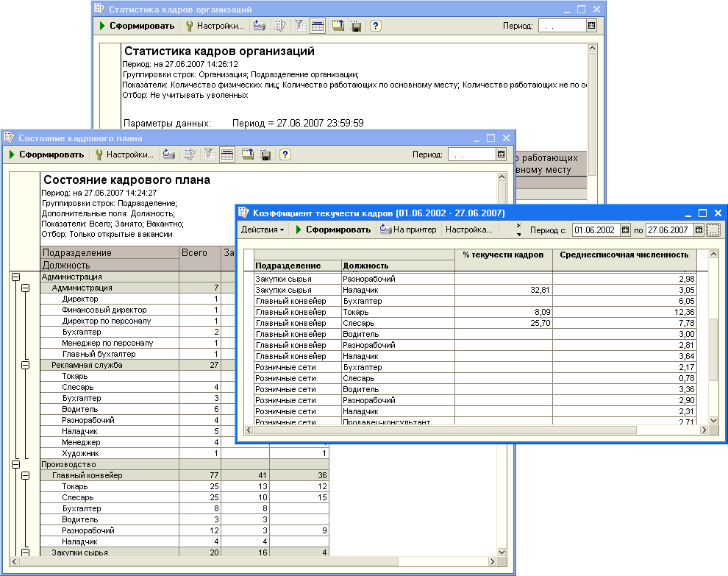Expand toolbar overflow chevron in Коэффициент текучести window
The image size is (728, 576).
tap(518, 230)
